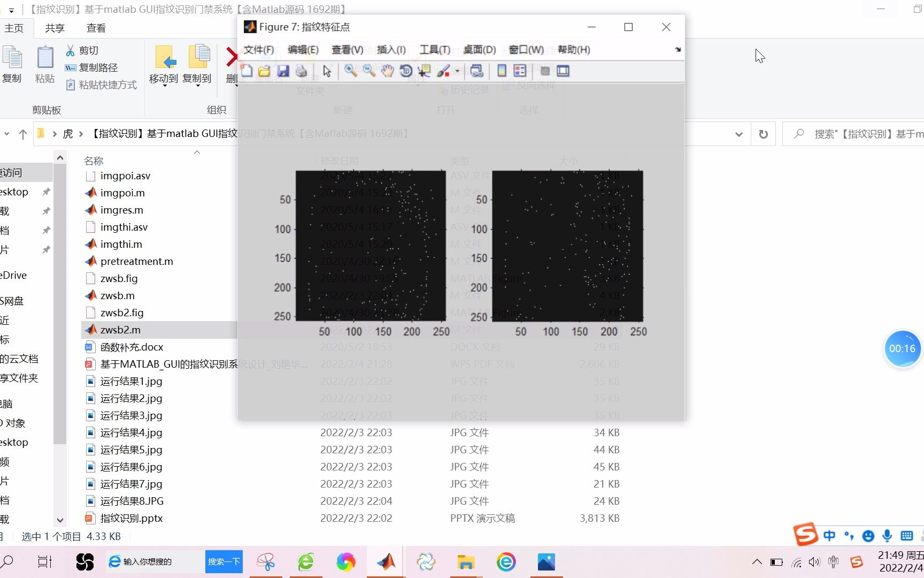Toggle punctuation mode in Sogou input bar
Screen dimensions: 924x578
coord(849,536)
